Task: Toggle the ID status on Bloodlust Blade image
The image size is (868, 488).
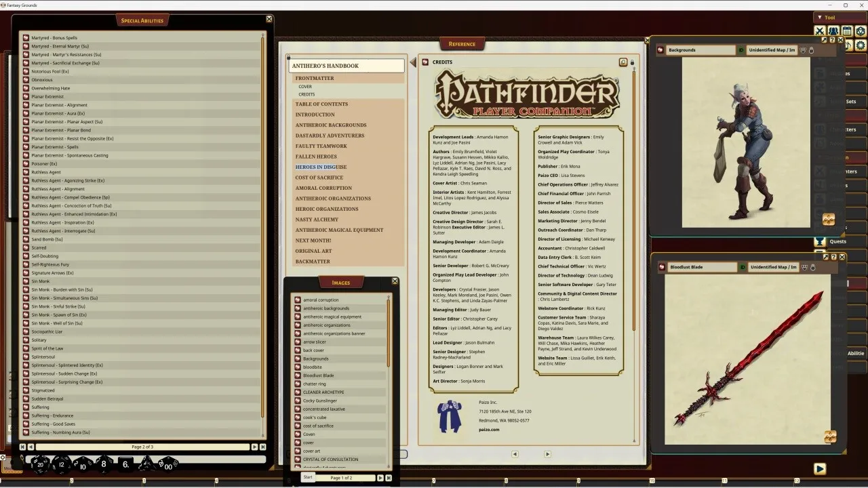Action: [x=743, y=267]
